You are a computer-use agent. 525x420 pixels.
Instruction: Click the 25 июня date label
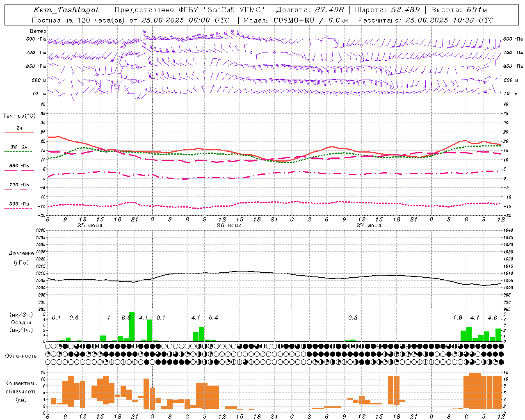click(90, 226)
